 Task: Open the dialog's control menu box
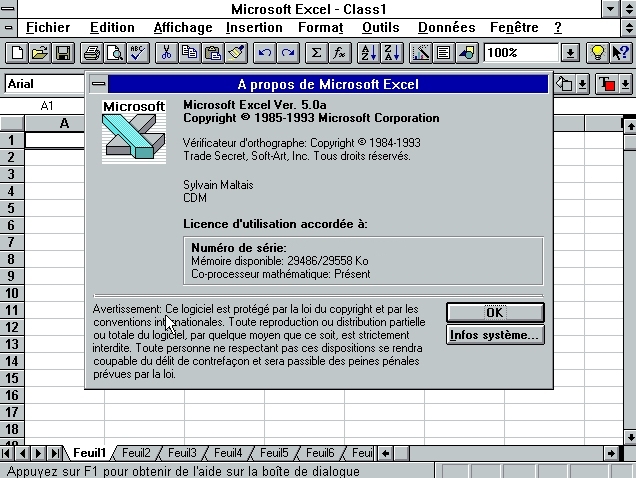99,84
